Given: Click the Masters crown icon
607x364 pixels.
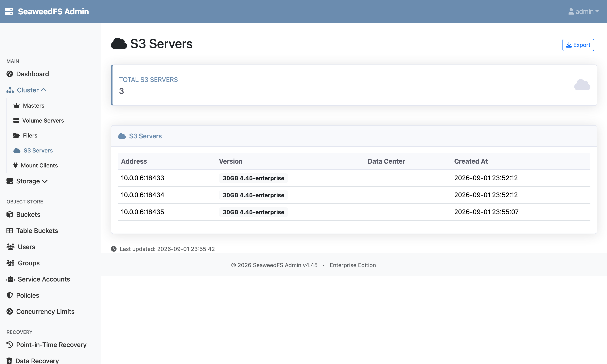Looking at the screenshot, I should (x=16, y=106).
